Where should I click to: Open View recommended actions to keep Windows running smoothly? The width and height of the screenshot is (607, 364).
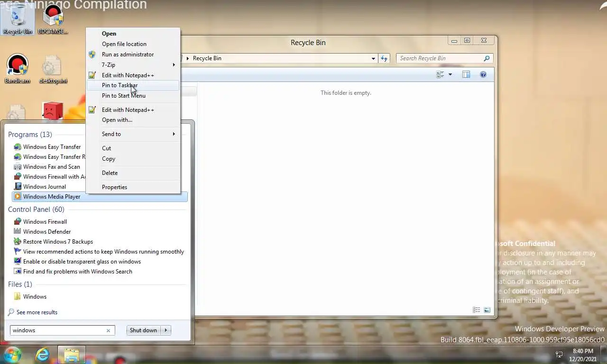tap(103, 252)
